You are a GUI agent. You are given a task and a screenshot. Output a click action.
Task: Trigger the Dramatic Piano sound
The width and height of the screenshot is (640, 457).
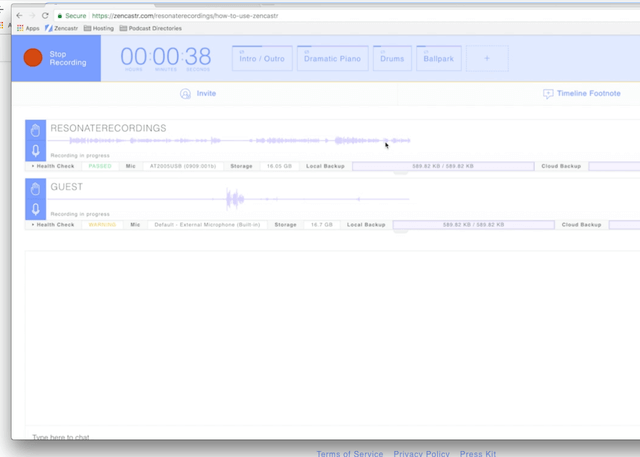point(335,59)
